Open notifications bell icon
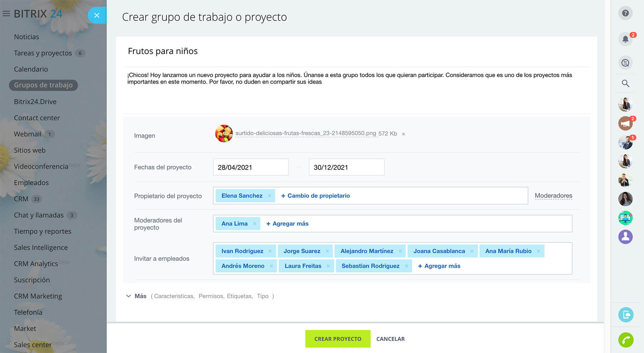Image resolution: width=644 pixels, height=353 pixels. coord(625,39)
